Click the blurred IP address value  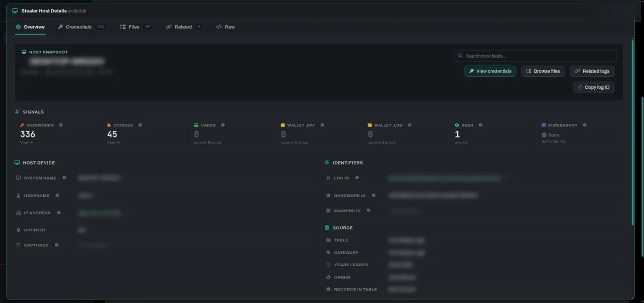(x=99, y=213)
